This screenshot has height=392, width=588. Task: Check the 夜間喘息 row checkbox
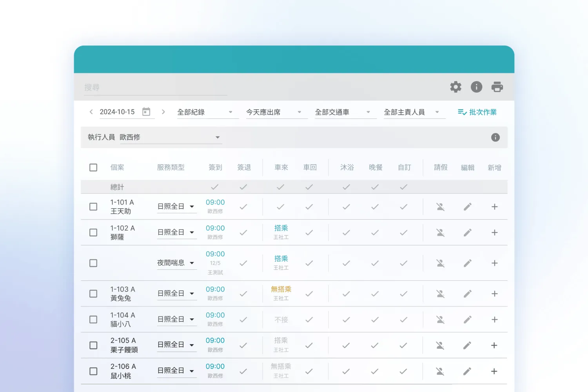point(93,263)
